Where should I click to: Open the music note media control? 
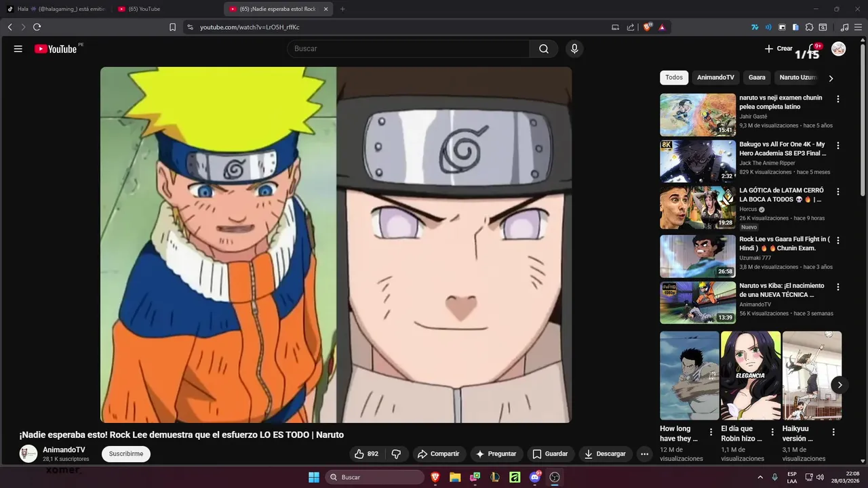[x=844, y=27]
